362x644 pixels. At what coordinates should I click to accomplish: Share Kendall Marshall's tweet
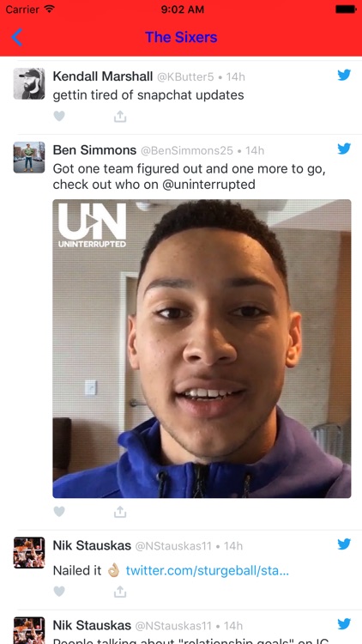pyautogui.click(x=120, y=117)
